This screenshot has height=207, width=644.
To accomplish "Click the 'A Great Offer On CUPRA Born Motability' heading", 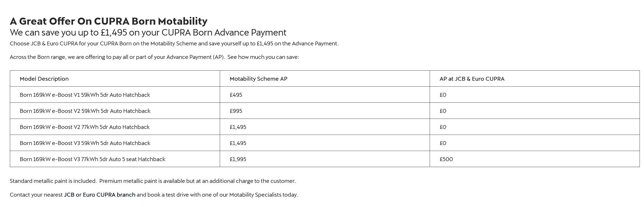I will click(x=109, y=21).
